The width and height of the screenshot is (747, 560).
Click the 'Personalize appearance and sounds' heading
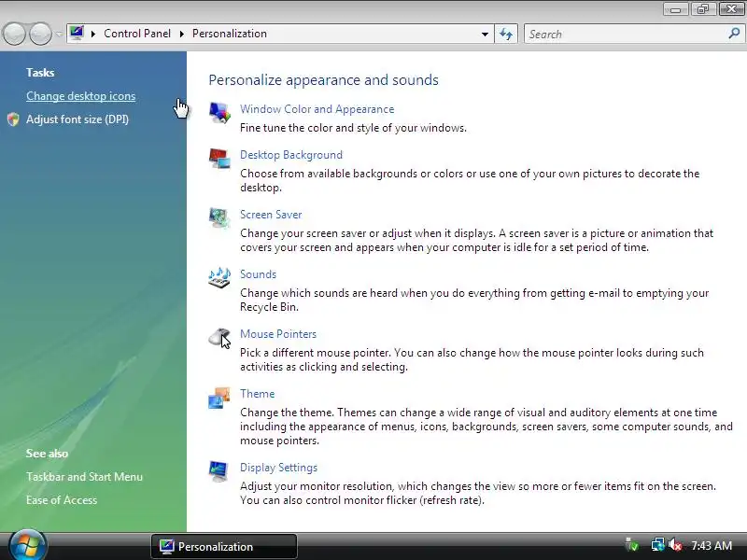tap(323, 79)
